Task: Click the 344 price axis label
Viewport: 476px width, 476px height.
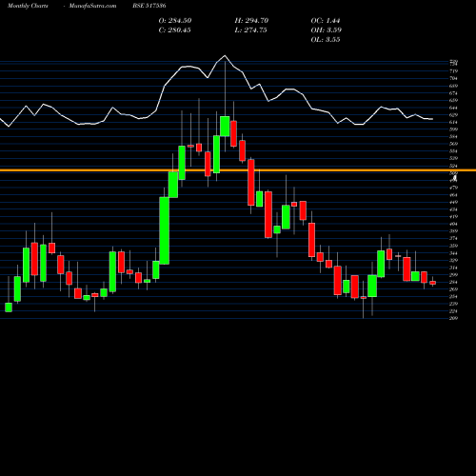Action: coord(453,253)
